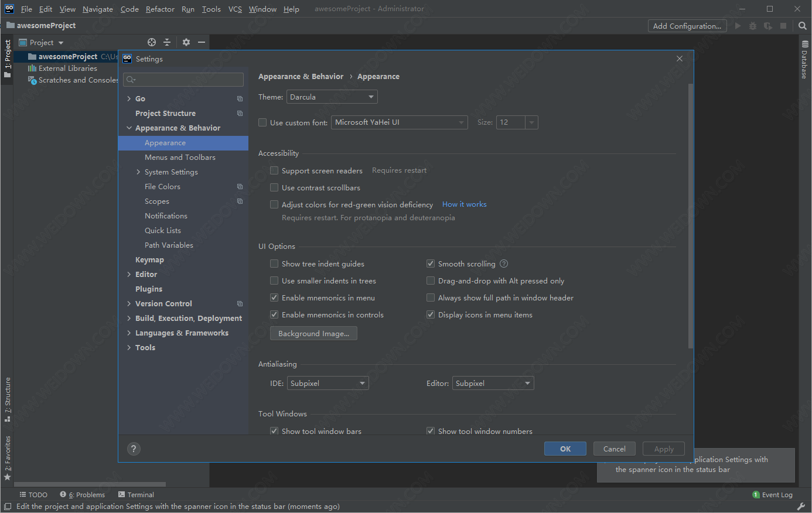The height and width of the screenshot is (513, 812).
Task: Open the Terminal tool window
Action: point(136,495)
